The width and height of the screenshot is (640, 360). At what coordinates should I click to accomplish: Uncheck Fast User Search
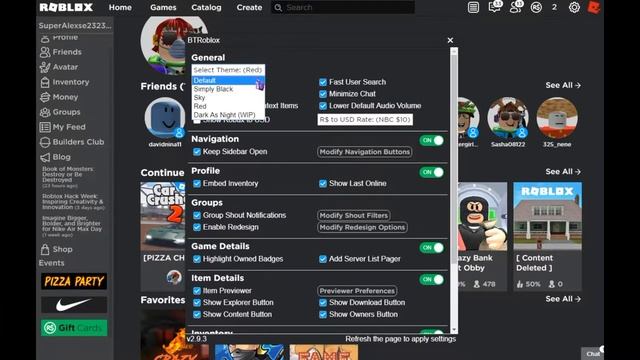coord(323,82)
